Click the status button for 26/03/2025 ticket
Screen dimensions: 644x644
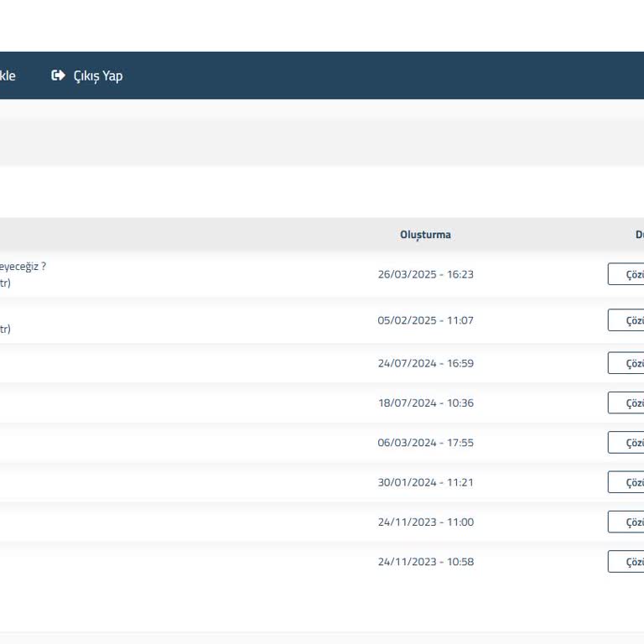coord(626,274)
